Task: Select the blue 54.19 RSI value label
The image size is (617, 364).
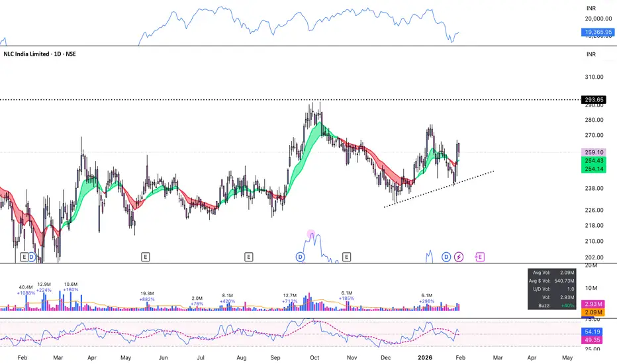Action: (593, 332)
